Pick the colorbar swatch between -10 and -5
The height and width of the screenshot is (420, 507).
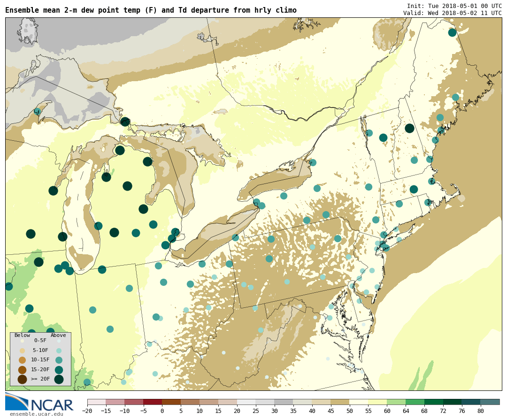(x=134, y=402)
